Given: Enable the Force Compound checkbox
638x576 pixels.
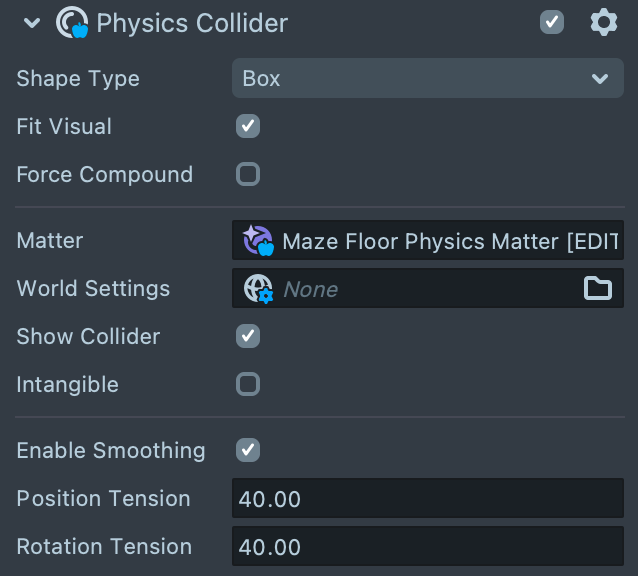Looking at the screenshot, I should [x=248, y=174].
